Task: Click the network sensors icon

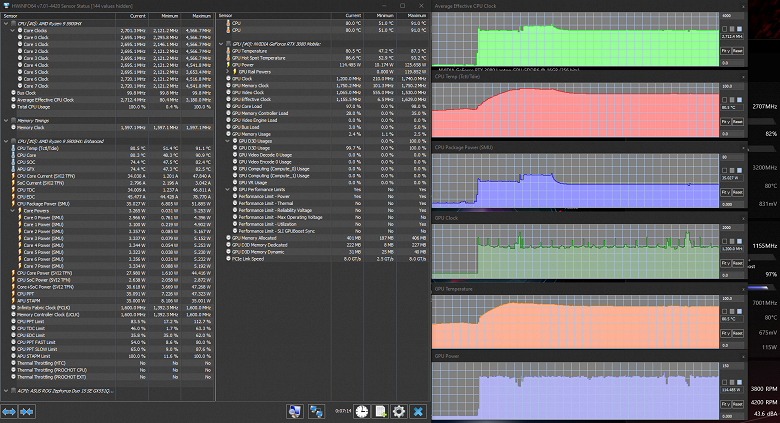Action: point(315,411)
